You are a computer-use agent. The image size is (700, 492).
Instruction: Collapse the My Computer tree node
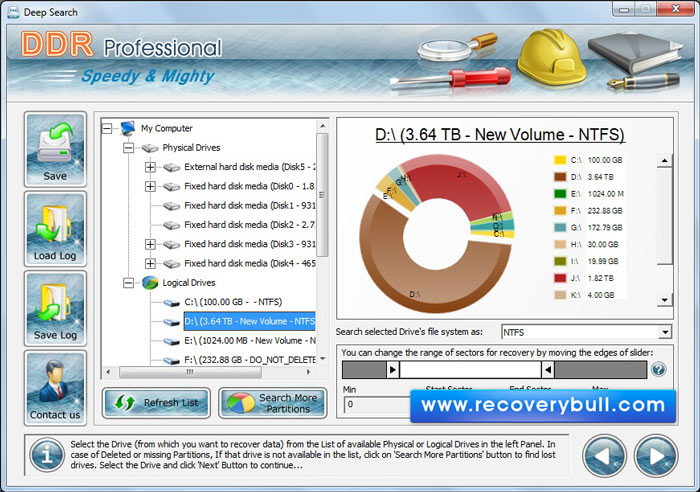pos(107,129)
